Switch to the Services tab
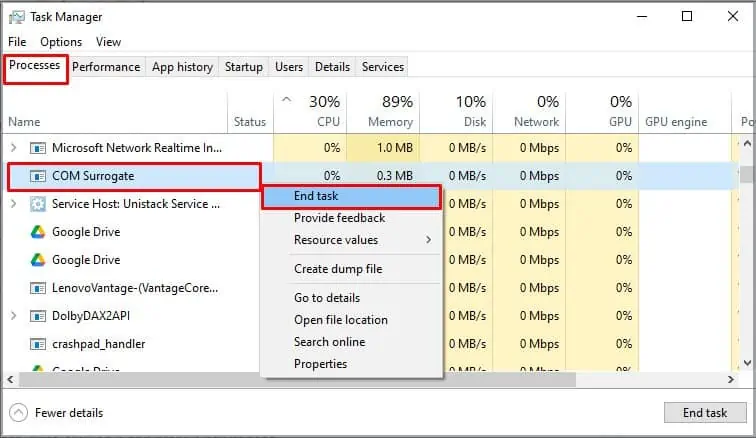The width and height of the screenshot is (756, 438). 383,67
